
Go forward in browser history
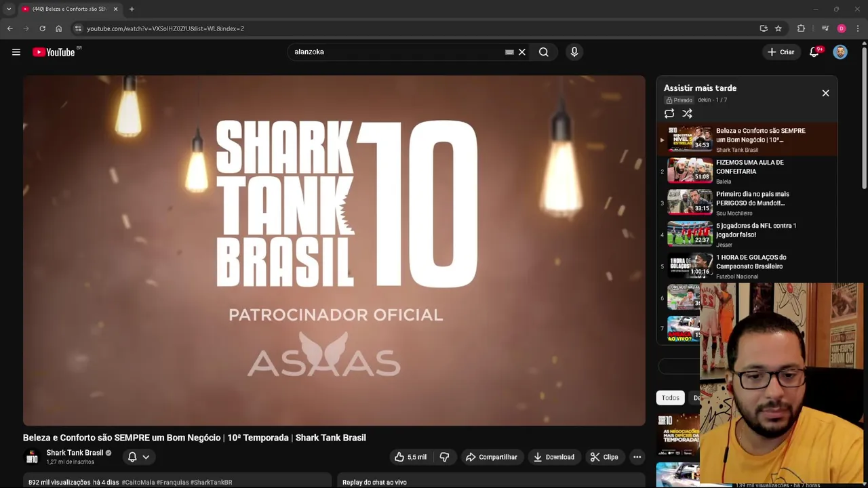tap(26, 28)
